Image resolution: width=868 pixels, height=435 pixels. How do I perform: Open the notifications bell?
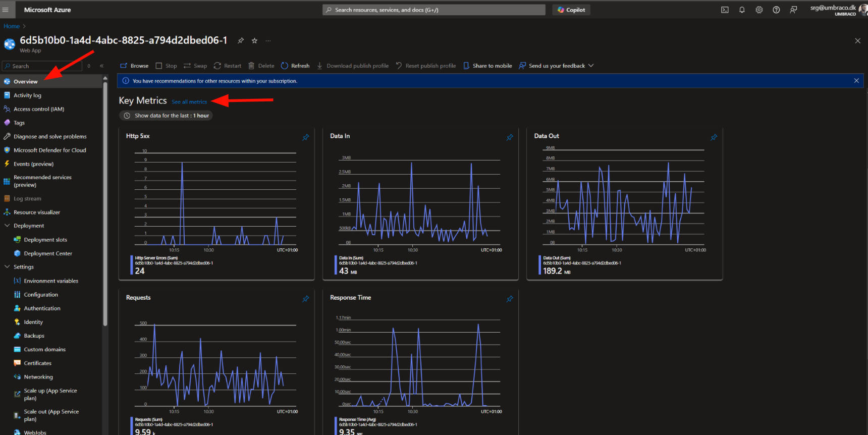742,10
